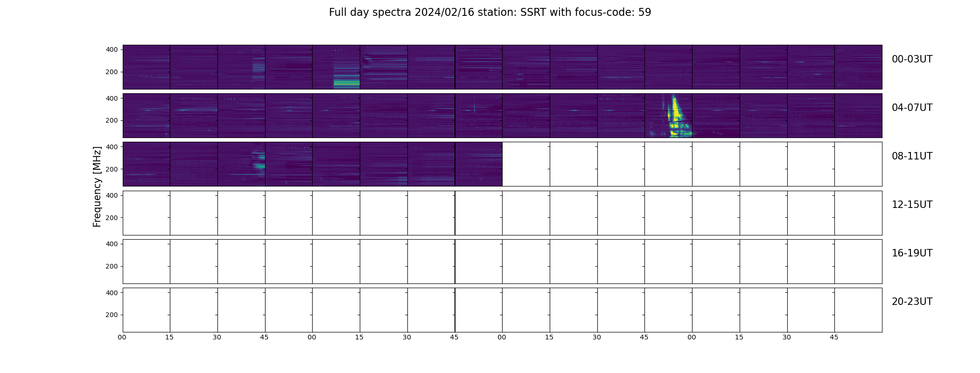Click the first empty panel in 08-11UT row
This screenshot has width=980, height=373.
click(526, 164)
